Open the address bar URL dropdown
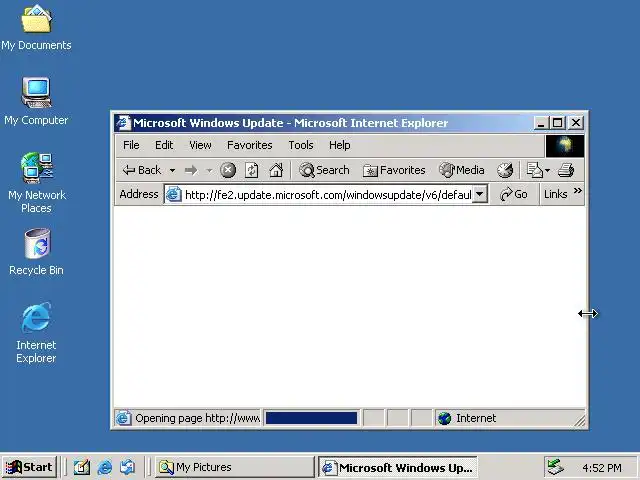640x480 pixels. (480, 194)
